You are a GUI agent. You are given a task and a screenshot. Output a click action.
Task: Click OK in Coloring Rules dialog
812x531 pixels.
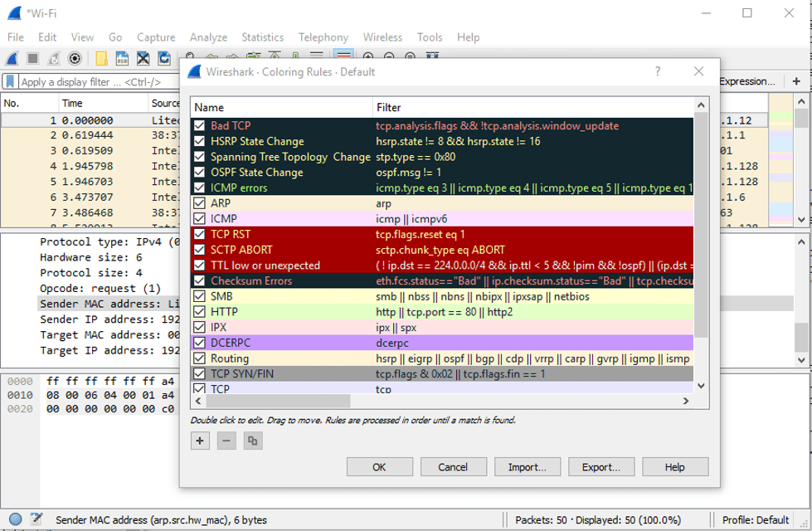(x=379, y=467)
